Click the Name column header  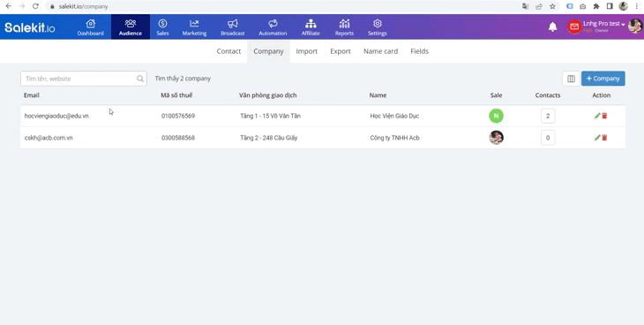[378, 95]
